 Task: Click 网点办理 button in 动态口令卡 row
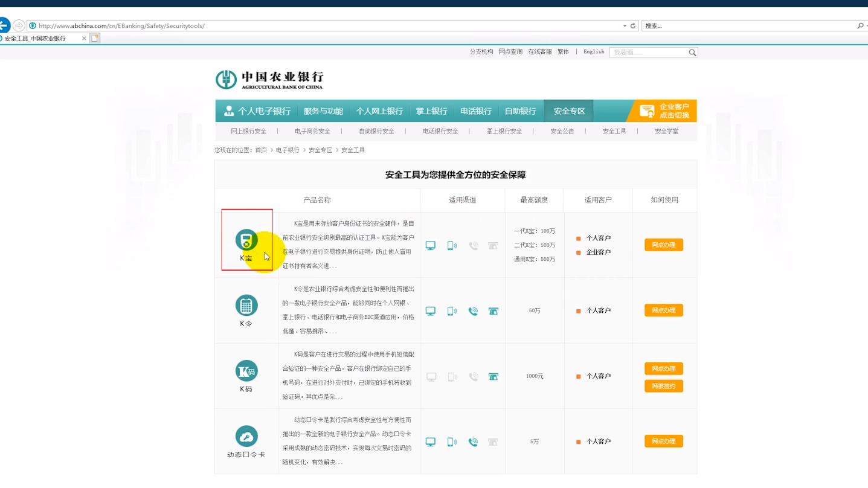point(664,441)
